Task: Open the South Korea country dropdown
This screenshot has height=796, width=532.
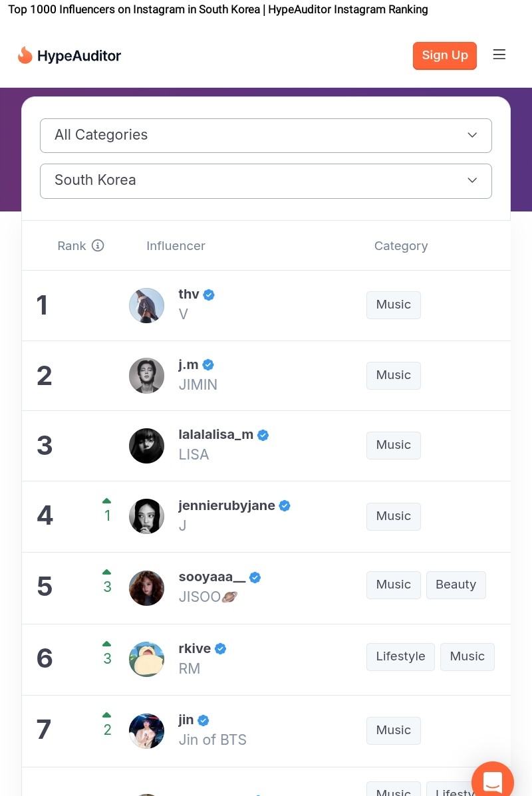Action: coord(266,181)
